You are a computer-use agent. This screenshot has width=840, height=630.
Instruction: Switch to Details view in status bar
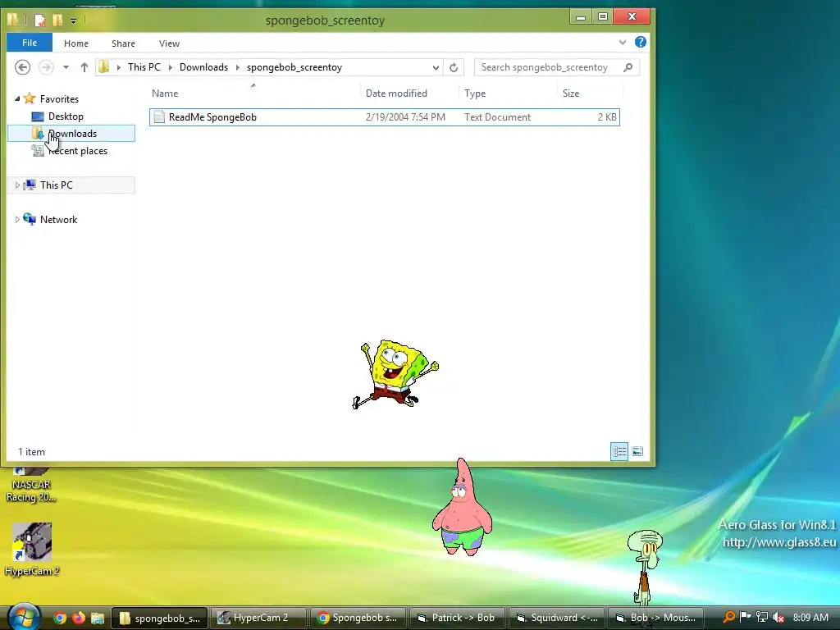tap(619, 452)
